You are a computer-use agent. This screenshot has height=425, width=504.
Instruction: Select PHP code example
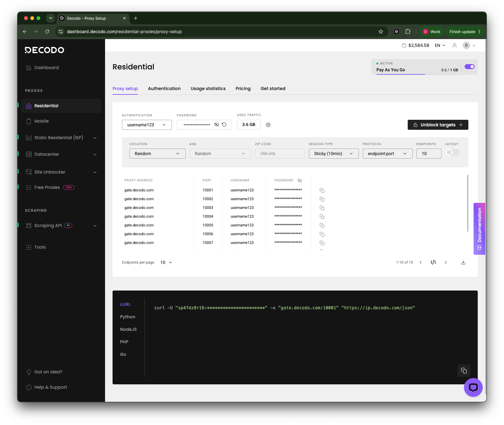pyautogui.click(x=124, y=342)
